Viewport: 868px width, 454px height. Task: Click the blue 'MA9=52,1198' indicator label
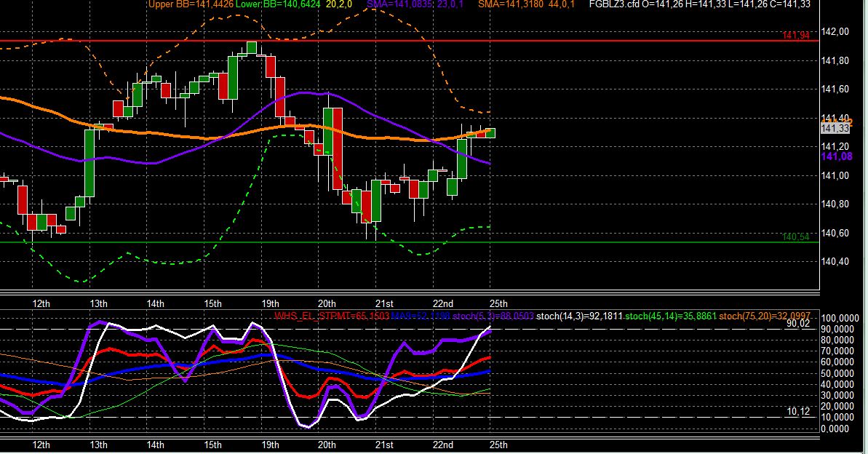click(421, 316)
